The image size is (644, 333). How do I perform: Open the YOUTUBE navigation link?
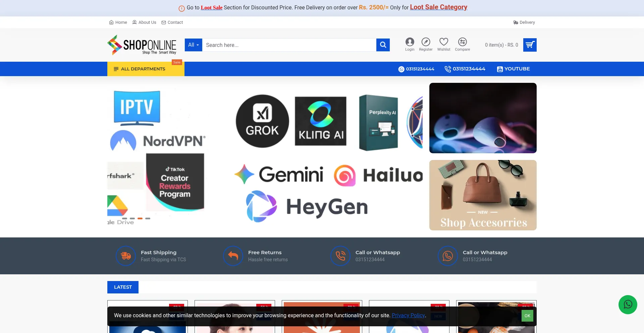click(514, 69)
